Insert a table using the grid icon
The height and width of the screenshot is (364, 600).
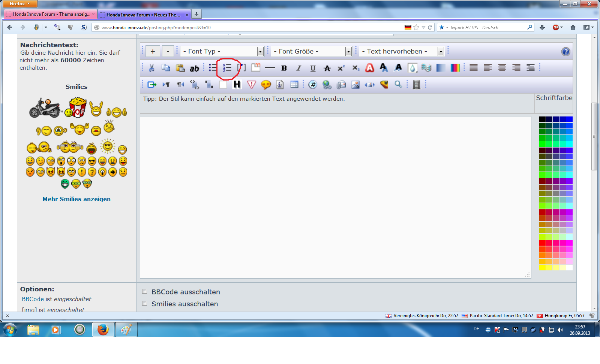294,85
